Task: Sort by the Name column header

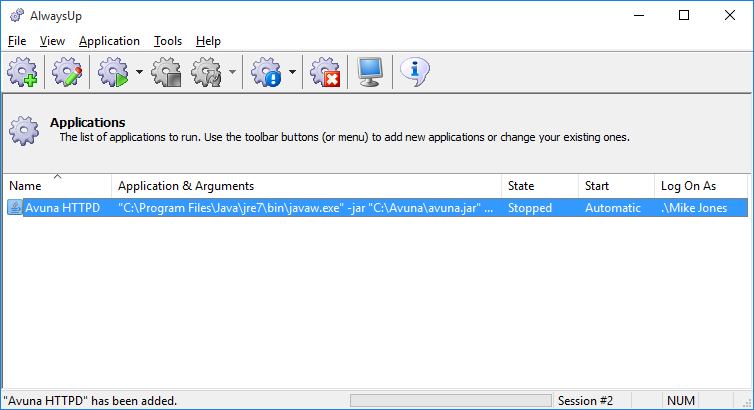Action: 57,186
